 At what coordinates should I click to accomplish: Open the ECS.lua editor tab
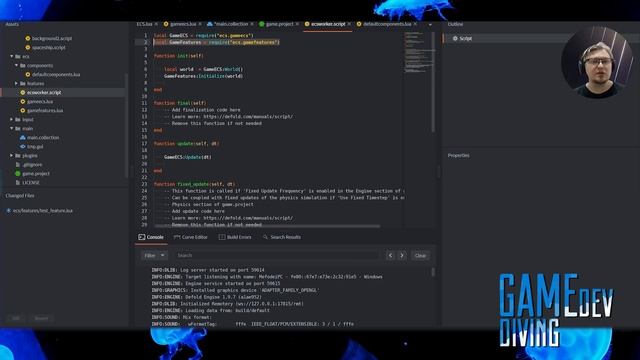[144, 24]
